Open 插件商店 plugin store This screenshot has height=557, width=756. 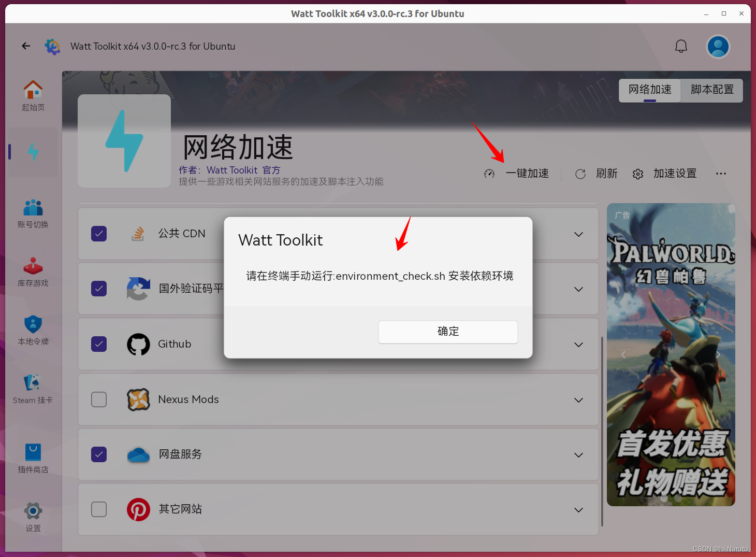(x=33, y=459)
